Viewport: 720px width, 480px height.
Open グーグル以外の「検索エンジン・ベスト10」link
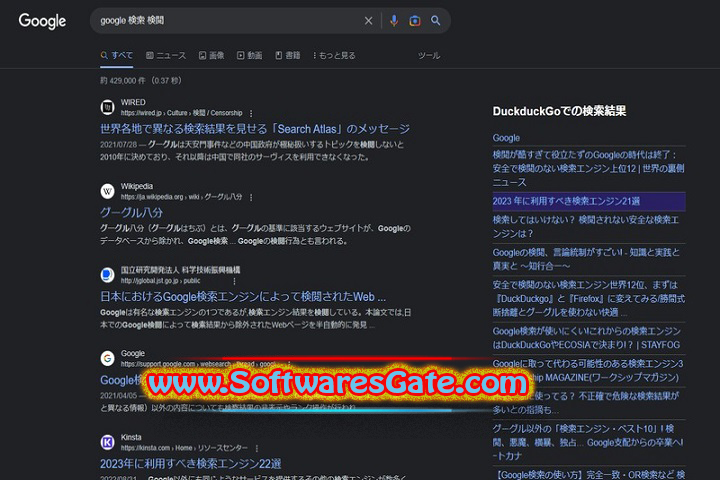[x=588, y=442]
